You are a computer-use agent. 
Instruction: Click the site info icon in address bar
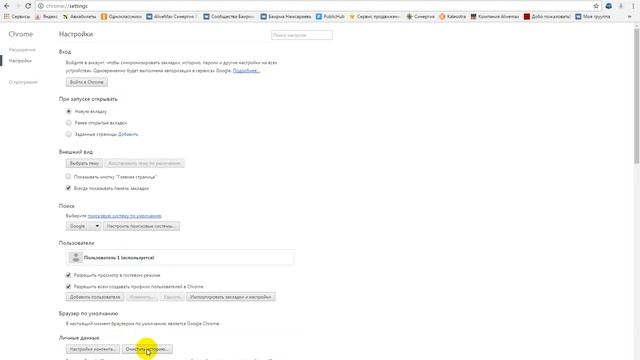pos(41,6)
